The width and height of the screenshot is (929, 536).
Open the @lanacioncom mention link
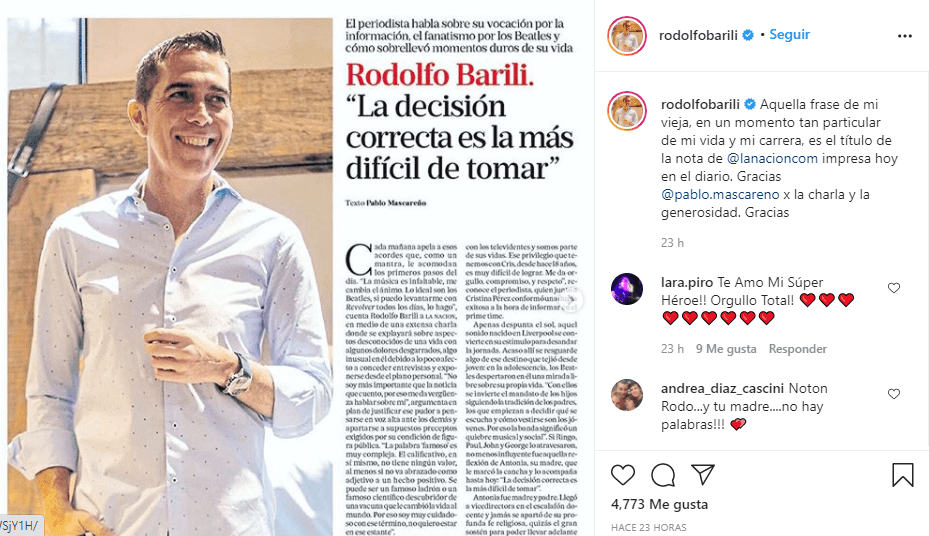tap(772, 159)
